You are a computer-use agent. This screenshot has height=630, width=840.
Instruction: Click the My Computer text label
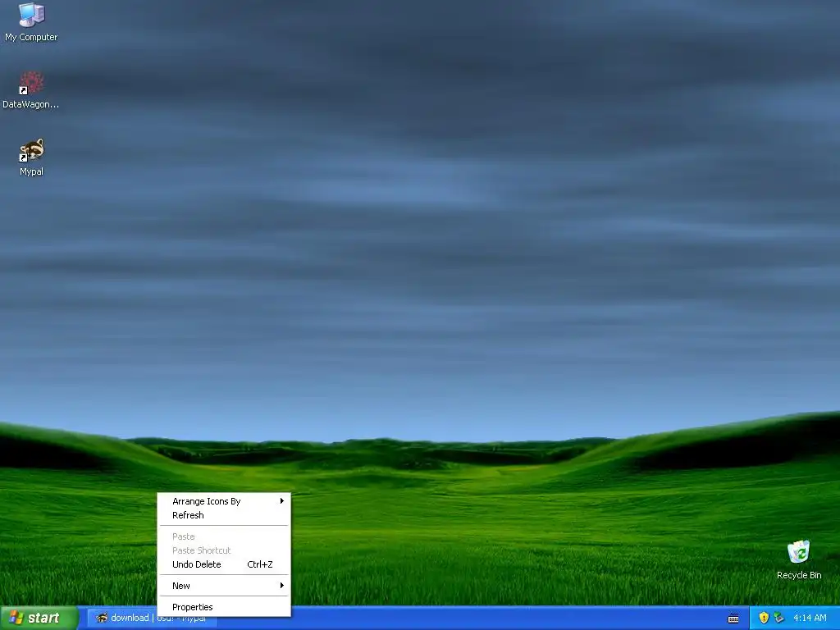tap(32, 37)
